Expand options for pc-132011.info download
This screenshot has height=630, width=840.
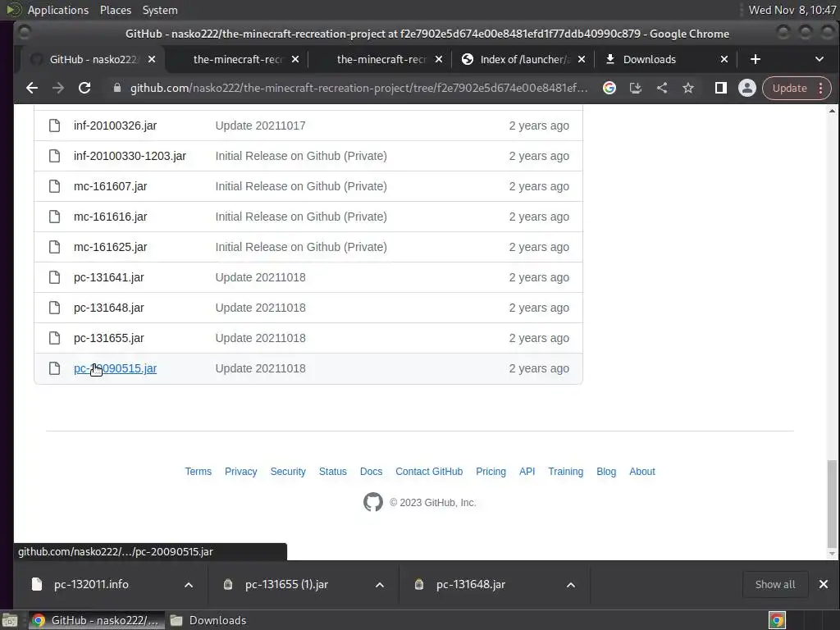[189, 585]
